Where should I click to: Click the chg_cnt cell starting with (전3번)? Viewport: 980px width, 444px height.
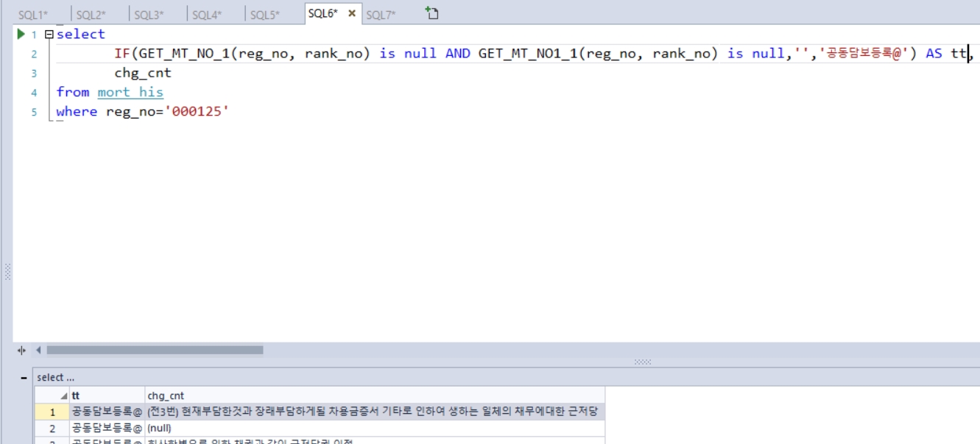376,412
